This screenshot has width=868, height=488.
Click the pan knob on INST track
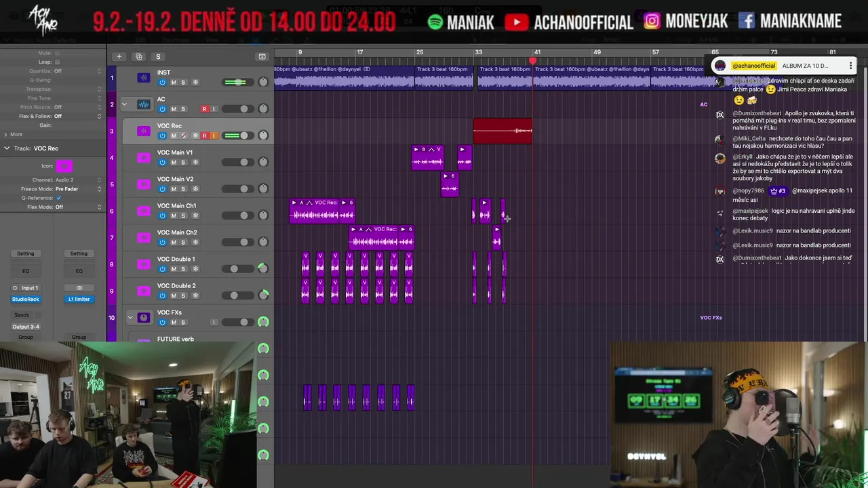(x=263, y=82)
